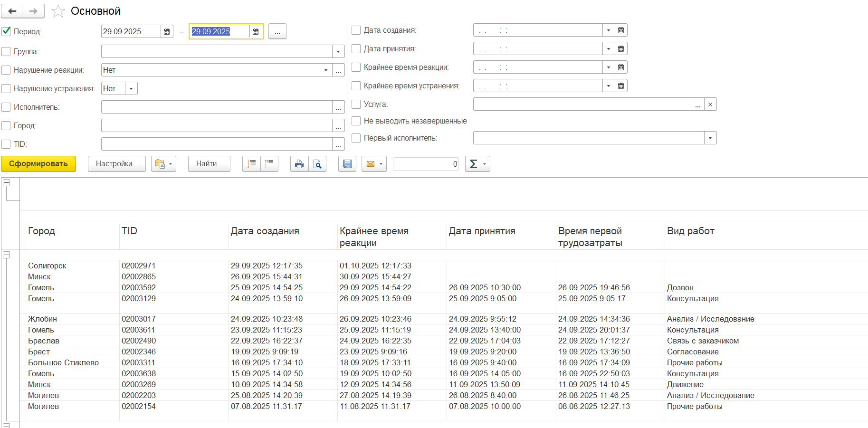Open the Первый исполнитель dropdown
This screenshot has width=868, height=428.
pyautogui.click(x=710, y=138)
